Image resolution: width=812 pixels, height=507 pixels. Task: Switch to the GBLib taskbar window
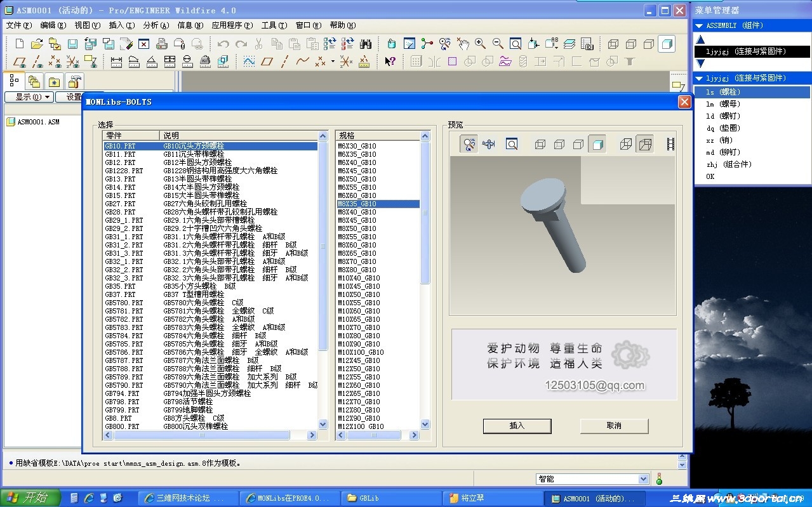pos(391,498)
